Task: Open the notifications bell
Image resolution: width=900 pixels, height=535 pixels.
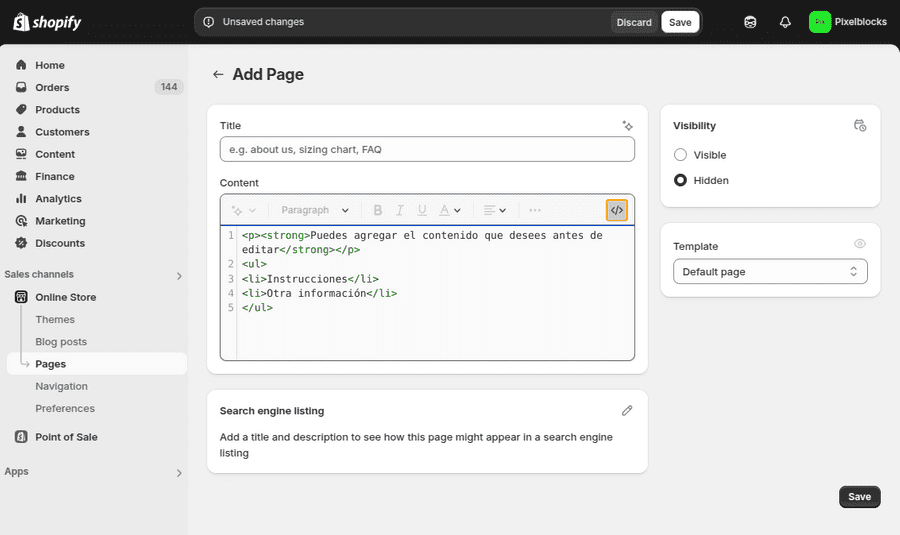Action: click(785, 22)
